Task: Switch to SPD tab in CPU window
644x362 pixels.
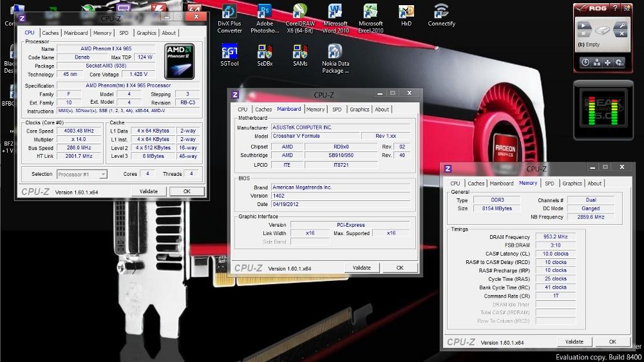Action: pos(124,33)
